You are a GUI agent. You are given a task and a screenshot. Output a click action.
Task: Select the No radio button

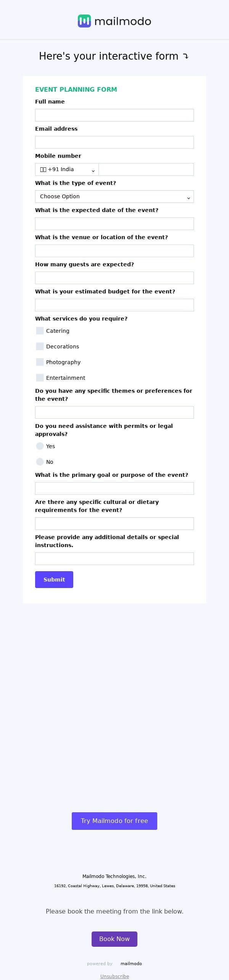(x=40, y=462)
